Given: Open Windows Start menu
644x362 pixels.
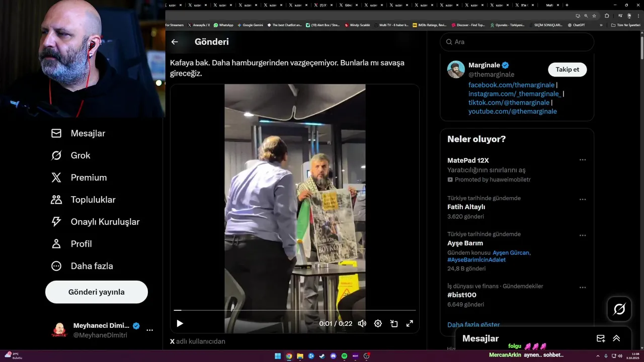Looking at the screenshot, I should (278, 356).
